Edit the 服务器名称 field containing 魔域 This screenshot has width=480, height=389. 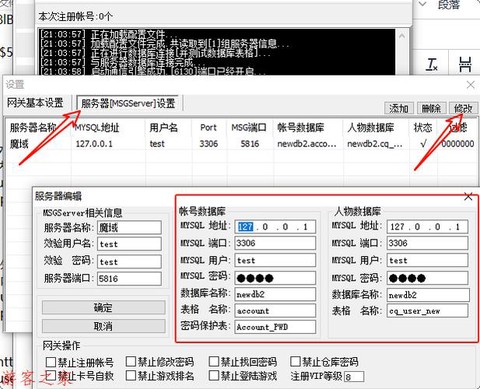129,227
